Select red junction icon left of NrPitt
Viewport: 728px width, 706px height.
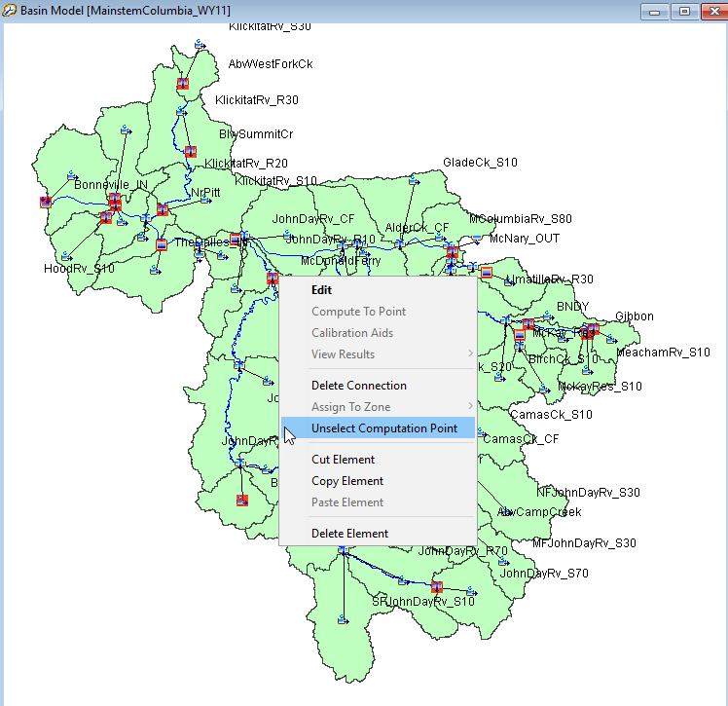point(163,209)
